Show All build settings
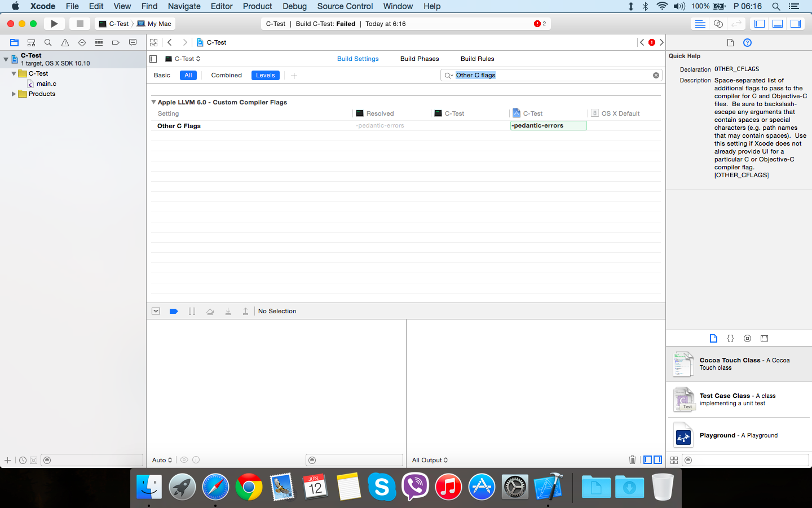Viewport: 812px width, 508px height. click(x=188, y=75)
